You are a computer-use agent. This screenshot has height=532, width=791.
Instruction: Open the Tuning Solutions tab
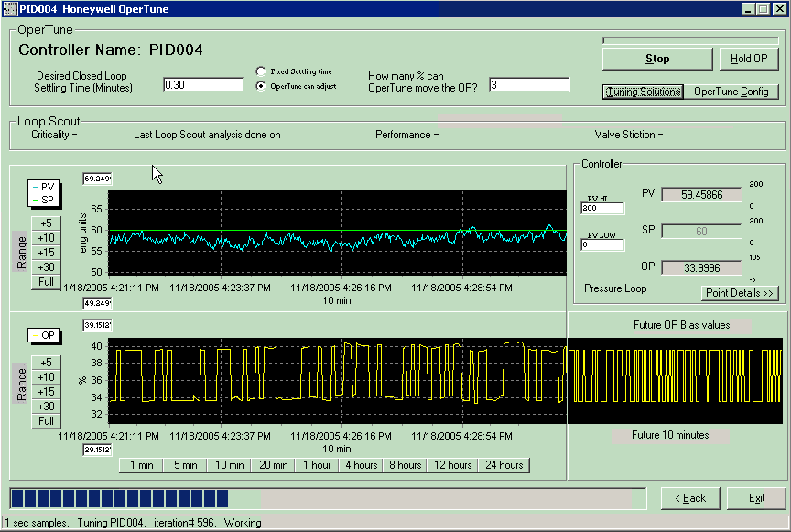click(644, 92)
